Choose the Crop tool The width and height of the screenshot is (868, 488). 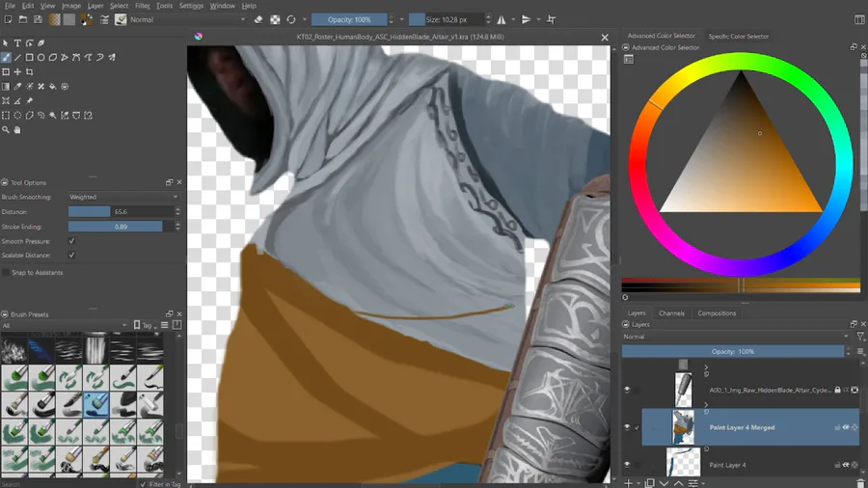click(x=29, y=72)
